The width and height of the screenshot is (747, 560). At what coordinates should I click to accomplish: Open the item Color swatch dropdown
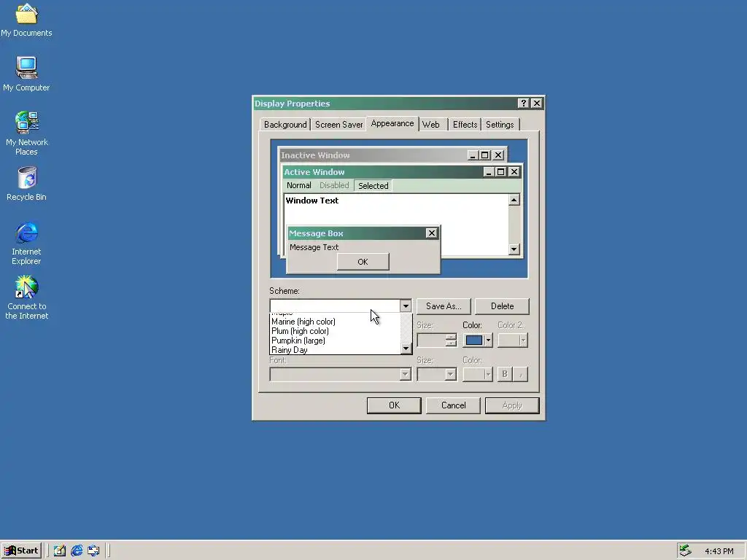click(477, 340)
